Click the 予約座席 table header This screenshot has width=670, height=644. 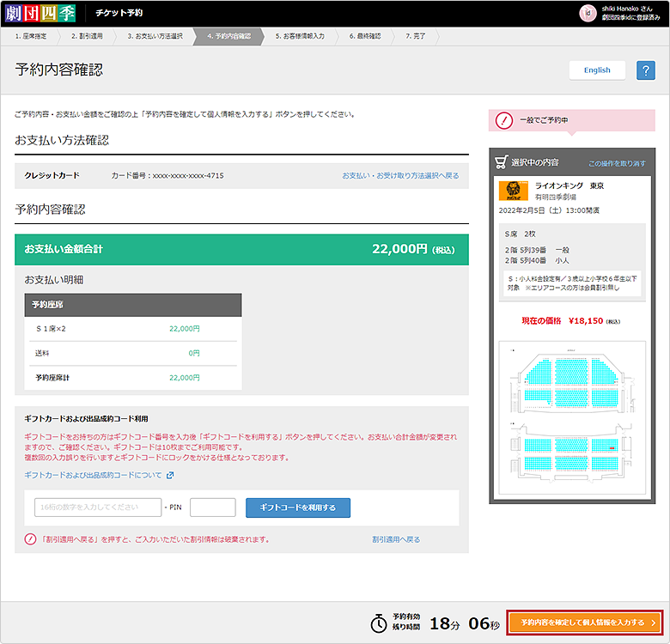[133, 305]
